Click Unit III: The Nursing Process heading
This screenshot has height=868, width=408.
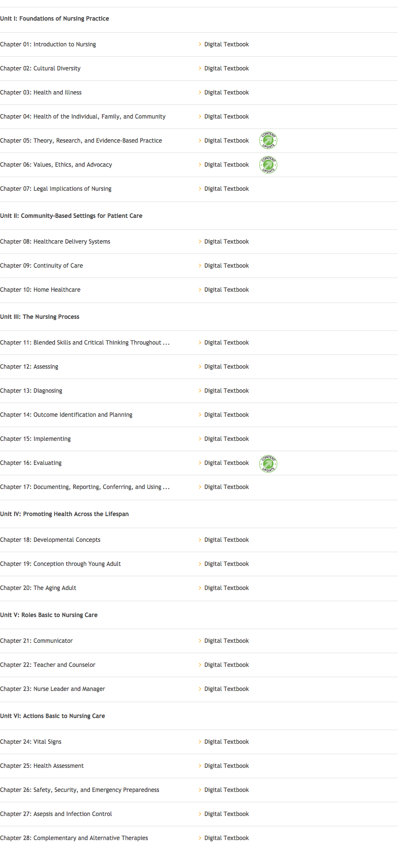point(40,317)
